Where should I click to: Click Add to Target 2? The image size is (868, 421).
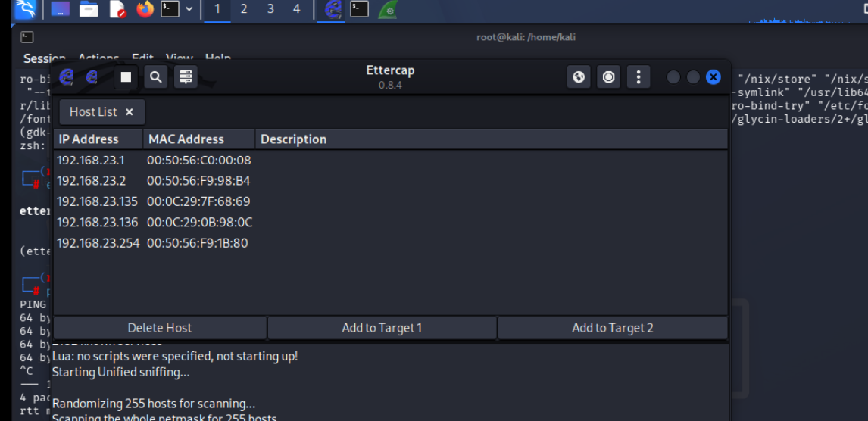612,328
